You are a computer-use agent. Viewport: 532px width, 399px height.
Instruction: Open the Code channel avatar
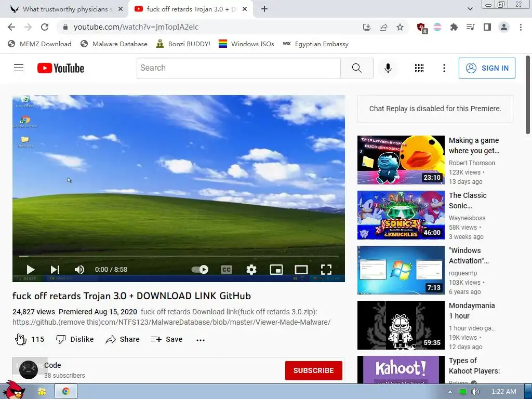29,370
